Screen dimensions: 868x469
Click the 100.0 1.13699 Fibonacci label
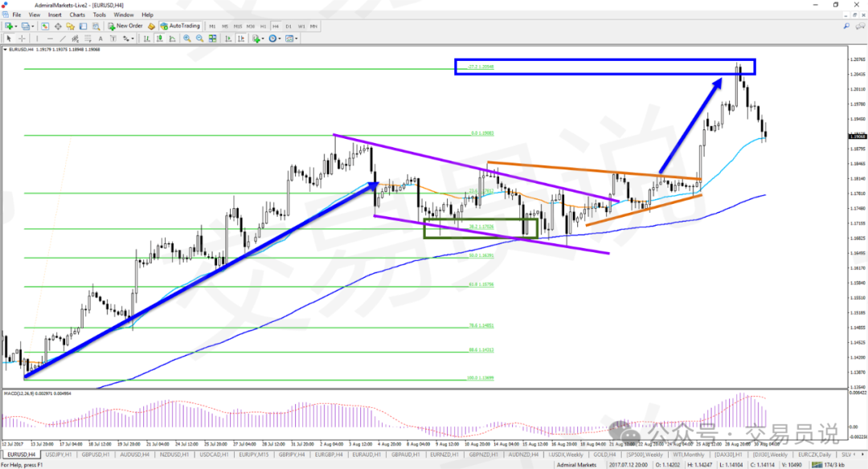(x=481, y=377)
